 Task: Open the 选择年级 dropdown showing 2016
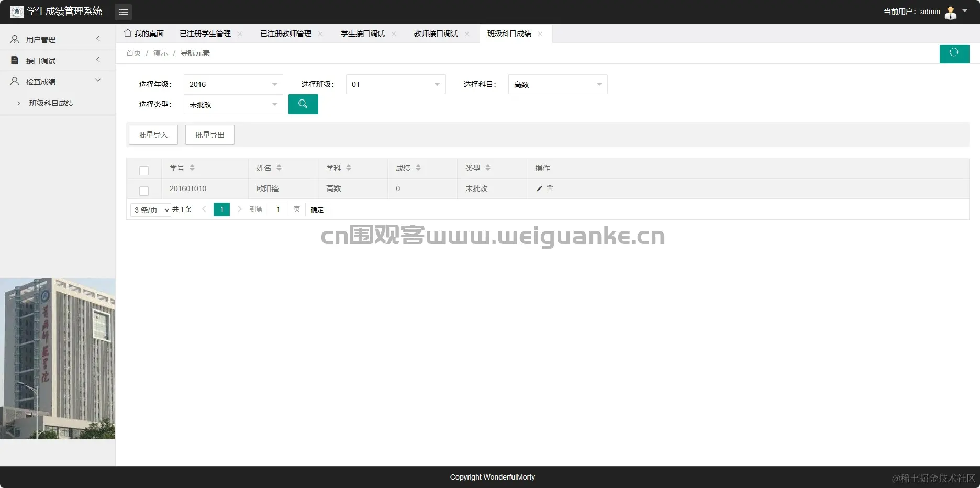pyautogui.click(x=233, y=84)
